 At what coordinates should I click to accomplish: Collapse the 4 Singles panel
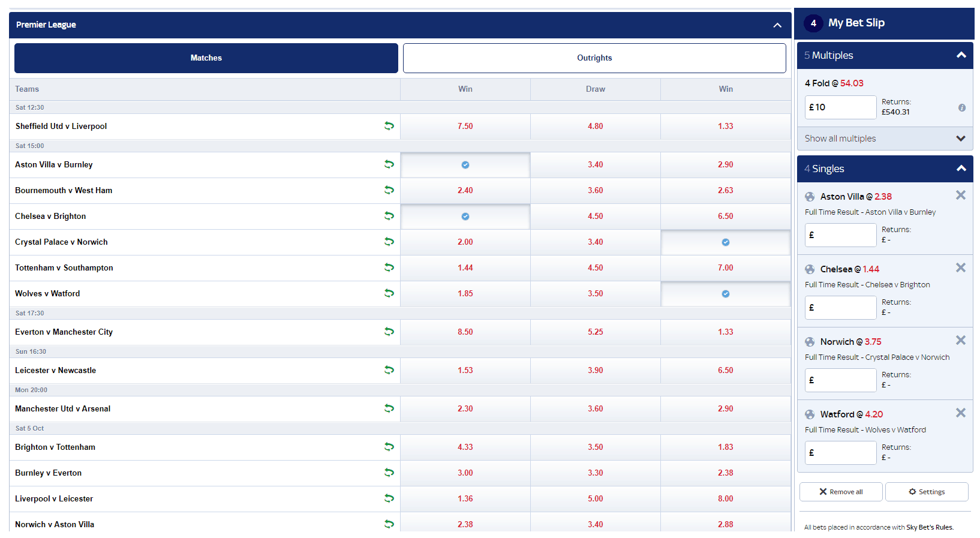coord(961,169)
